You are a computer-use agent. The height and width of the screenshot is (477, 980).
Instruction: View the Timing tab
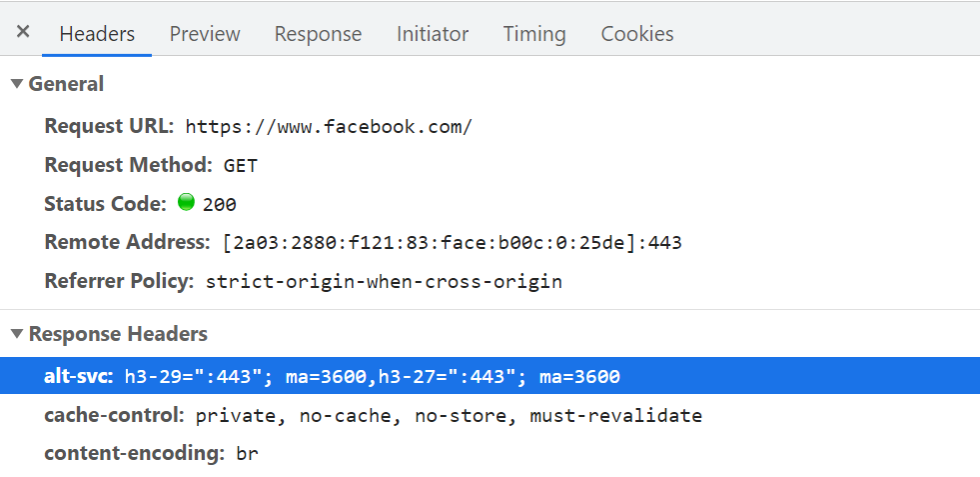[534, 33]
